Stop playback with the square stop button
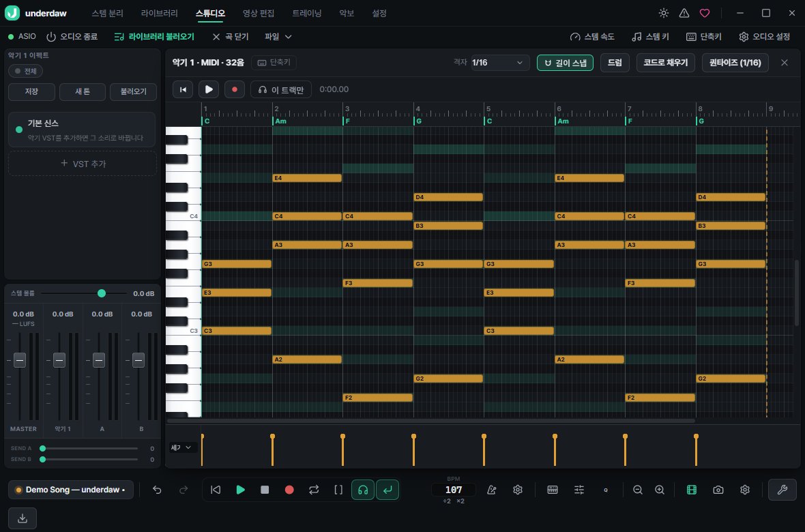 tap(265, 490)
